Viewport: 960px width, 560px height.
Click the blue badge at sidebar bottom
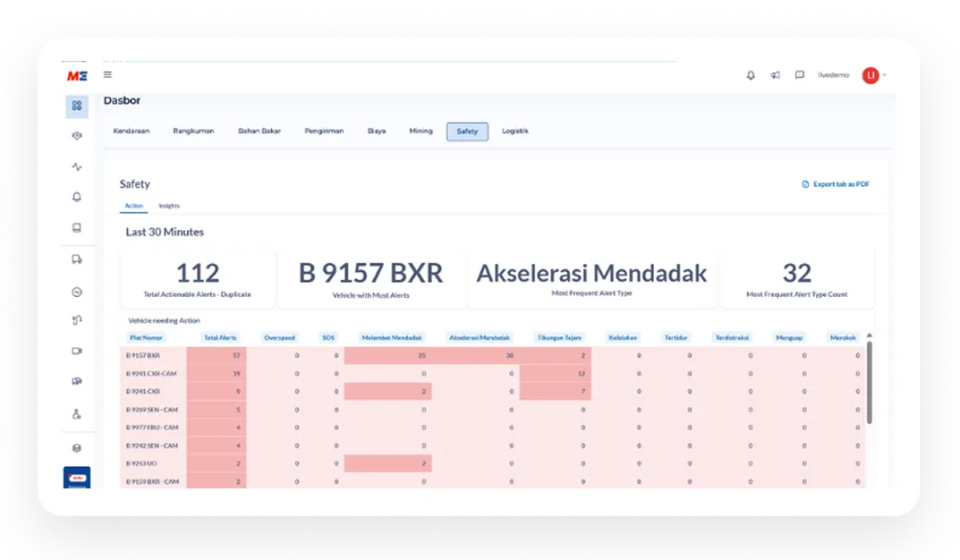click(x=77, y=478)
